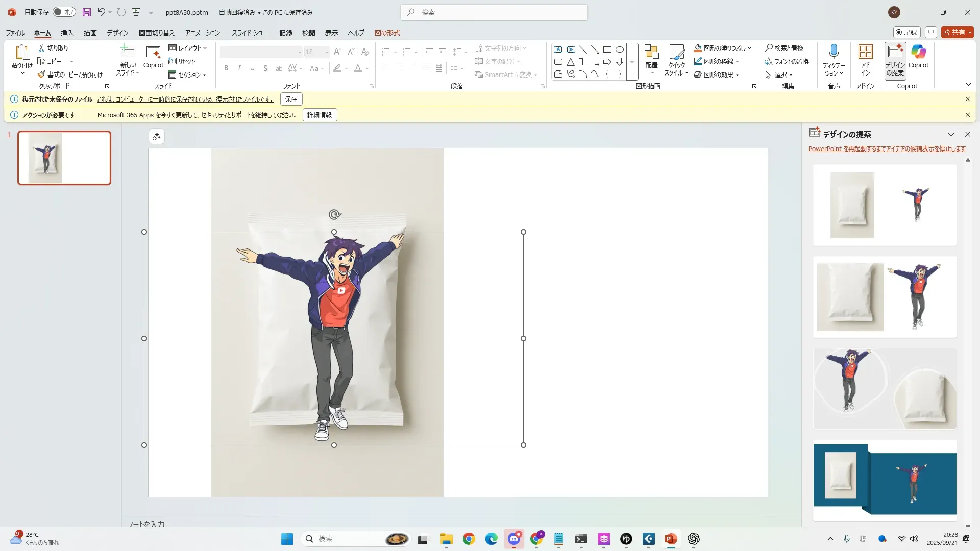Click the Save (保存) button in recovered file bar
Image resolution: width=980 pixels, height=551 pixels.
tap(291, 99)
